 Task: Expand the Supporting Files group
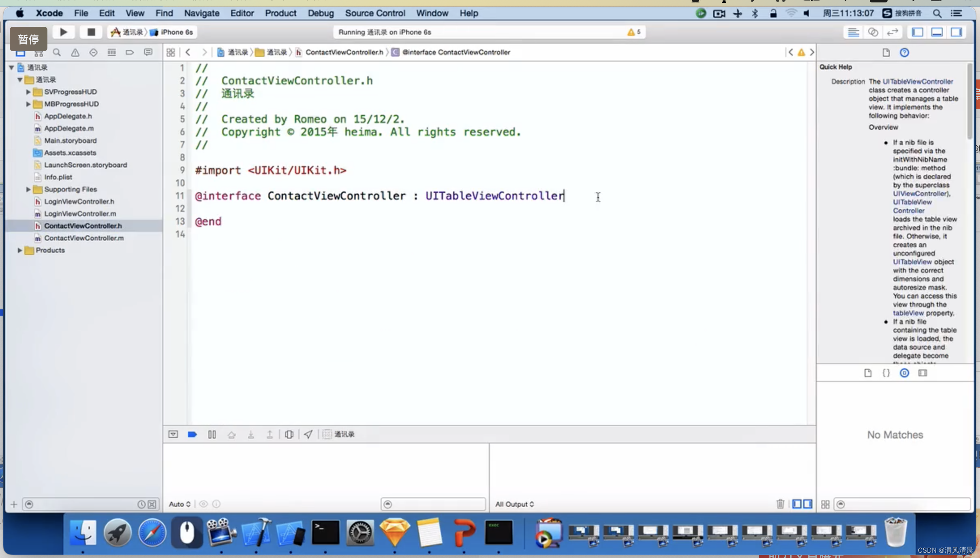click(28, 189)
